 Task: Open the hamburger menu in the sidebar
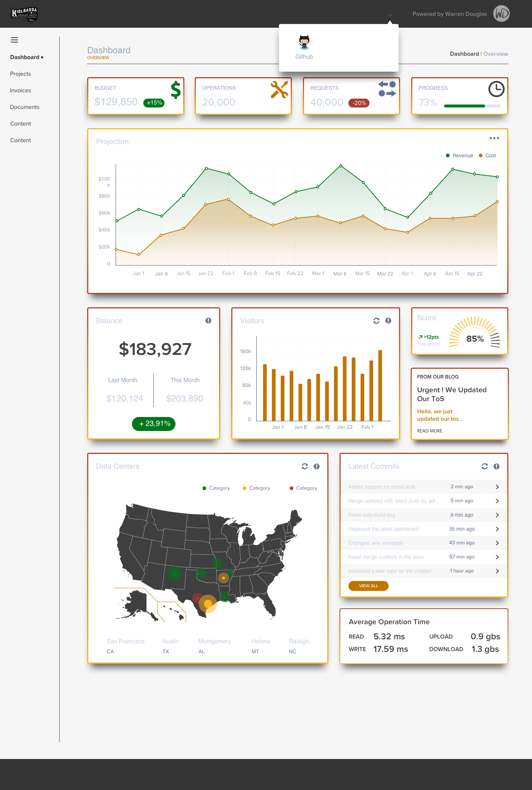[14, 40]
